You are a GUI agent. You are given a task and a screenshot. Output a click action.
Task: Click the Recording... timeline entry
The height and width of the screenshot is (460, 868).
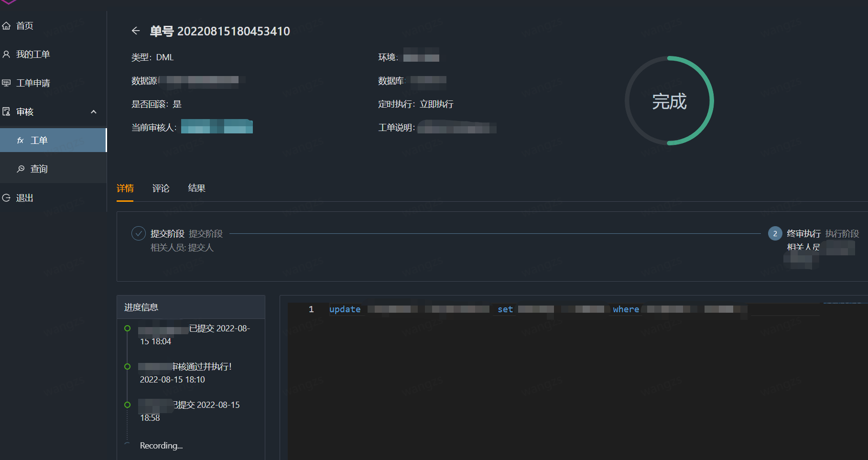(x=161, y=446)
